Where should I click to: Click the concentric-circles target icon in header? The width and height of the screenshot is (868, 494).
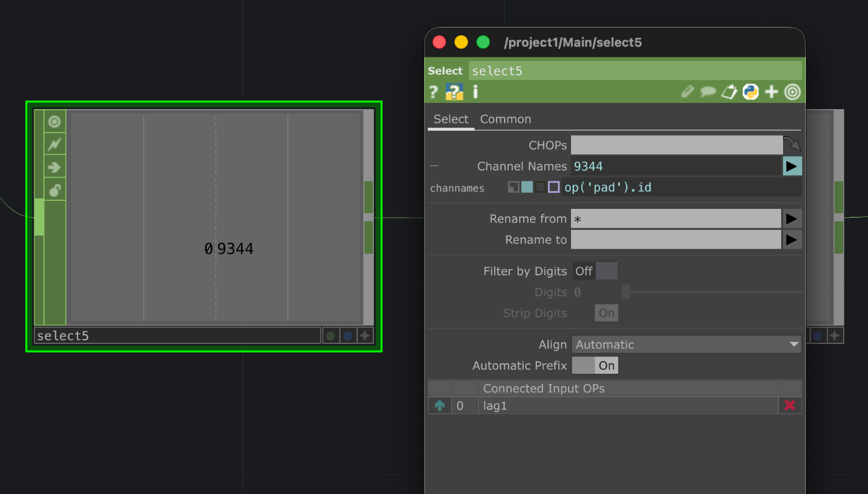pos(792,92)
